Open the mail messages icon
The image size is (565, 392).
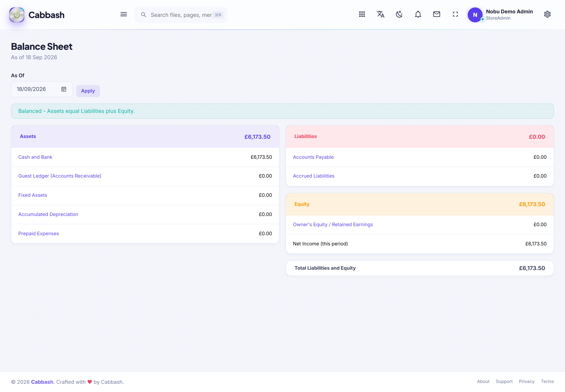click(437, 14)
